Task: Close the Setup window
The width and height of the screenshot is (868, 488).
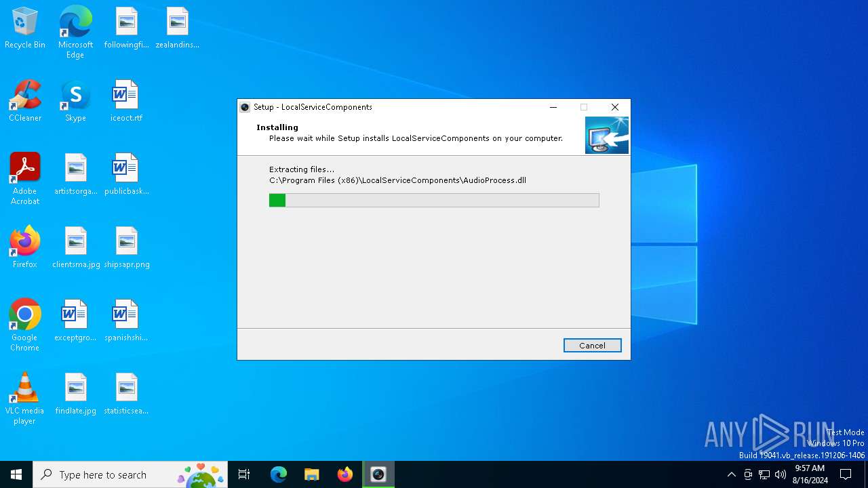Action: coord(615,107)
